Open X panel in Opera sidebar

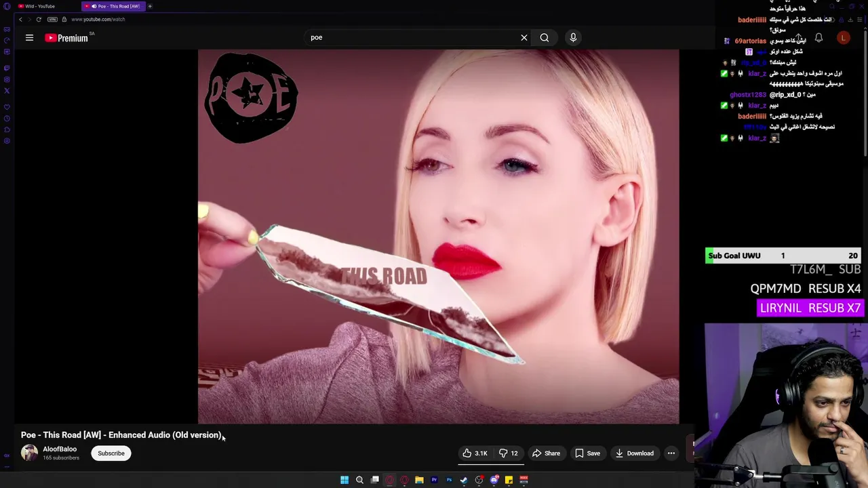point(7,91)
